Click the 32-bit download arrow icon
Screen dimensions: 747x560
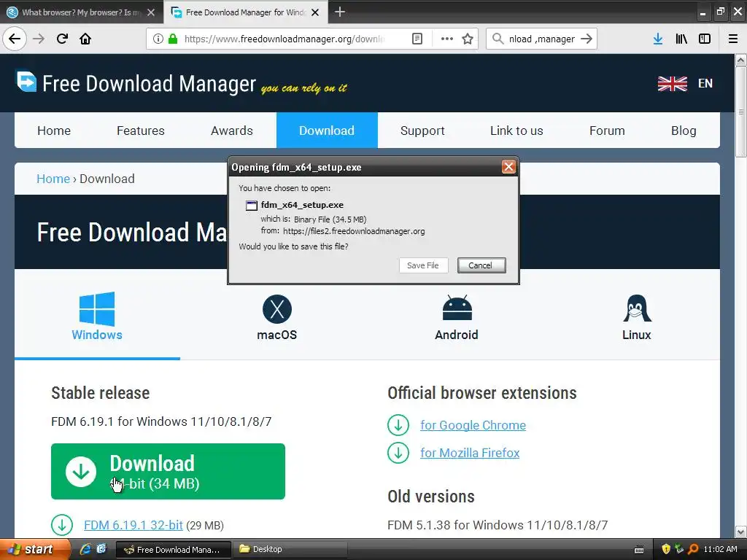point(62,525)
